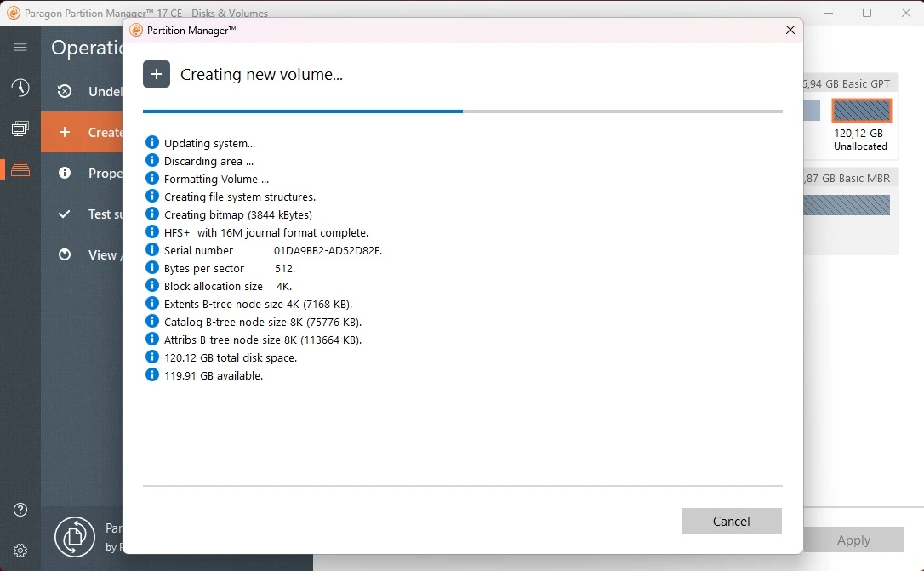Click the View operation icon
The height and width of the screenshot is (571, 924).
pyautogui.click(x=64, y=254)
